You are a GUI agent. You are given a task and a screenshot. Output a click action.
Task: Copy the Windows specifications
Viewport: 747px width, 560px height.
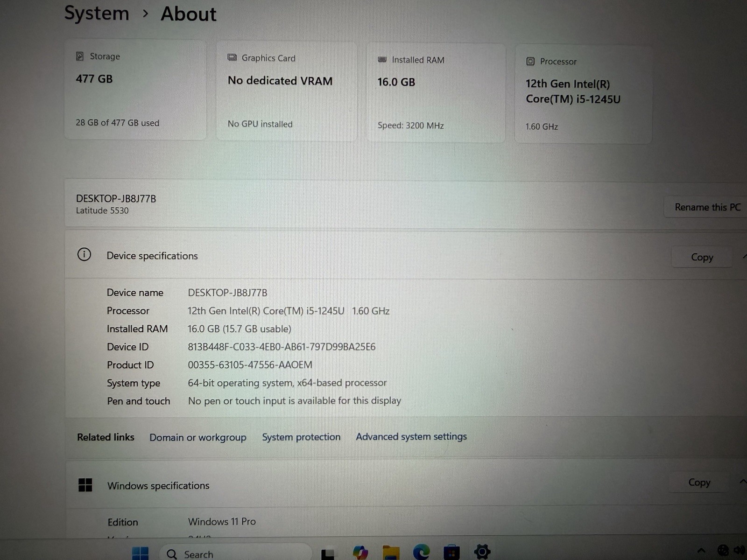click(699, 483)
